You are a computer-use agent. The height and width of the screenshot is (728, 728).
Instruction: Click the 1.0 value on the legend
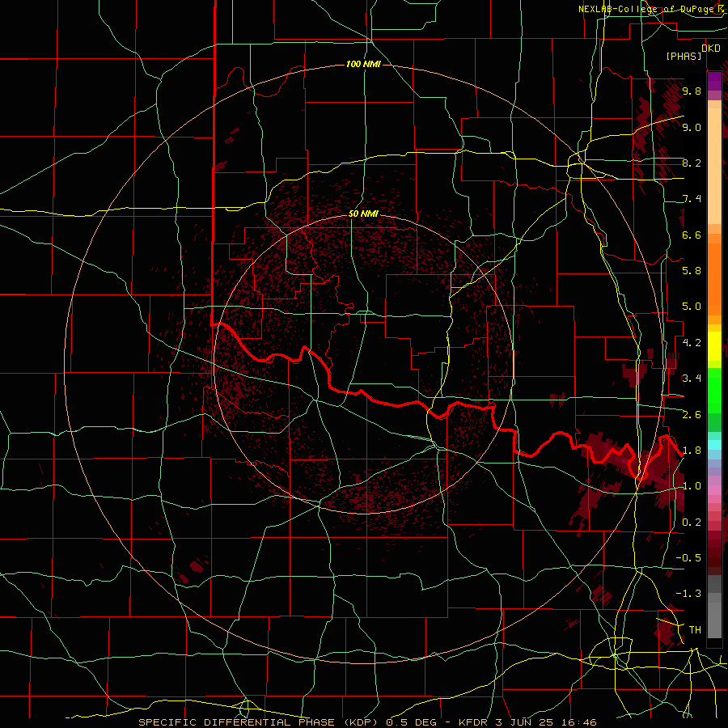692,486
